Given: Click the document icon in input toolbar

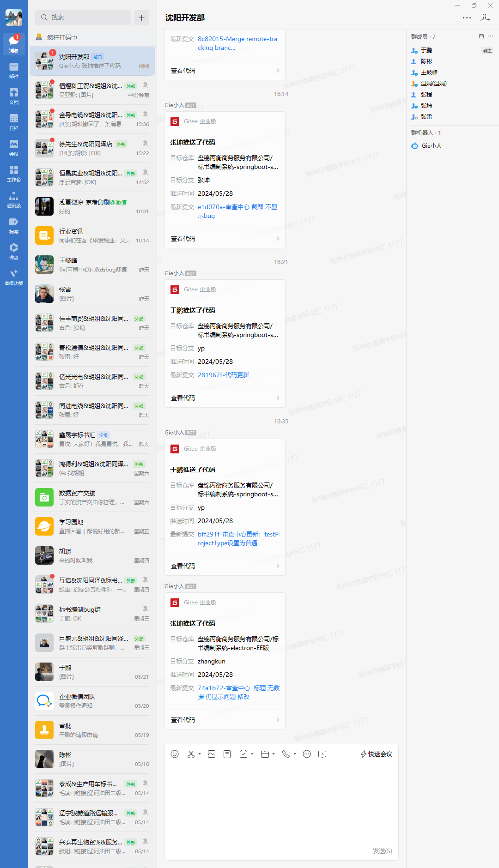Looking at the screenshot, I should pos(227,754).
